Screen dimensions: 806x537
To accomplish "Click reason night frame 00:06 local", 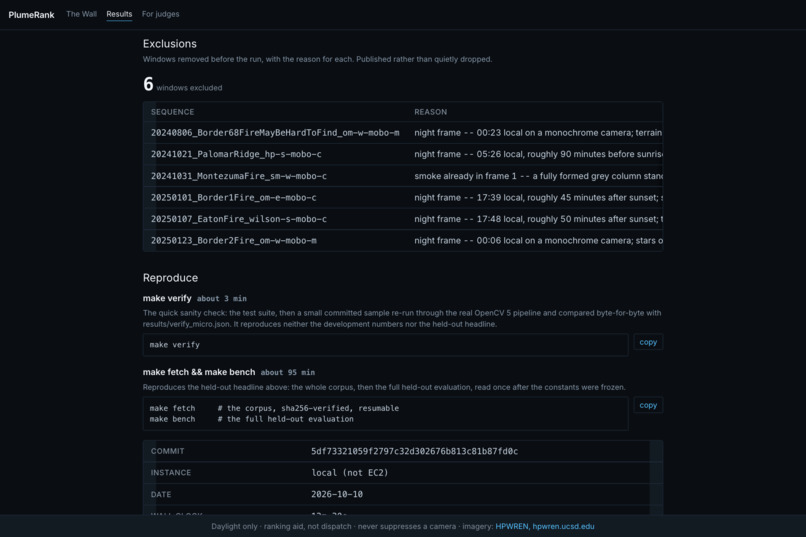I will pyautogui.click(x=538, y=240).
